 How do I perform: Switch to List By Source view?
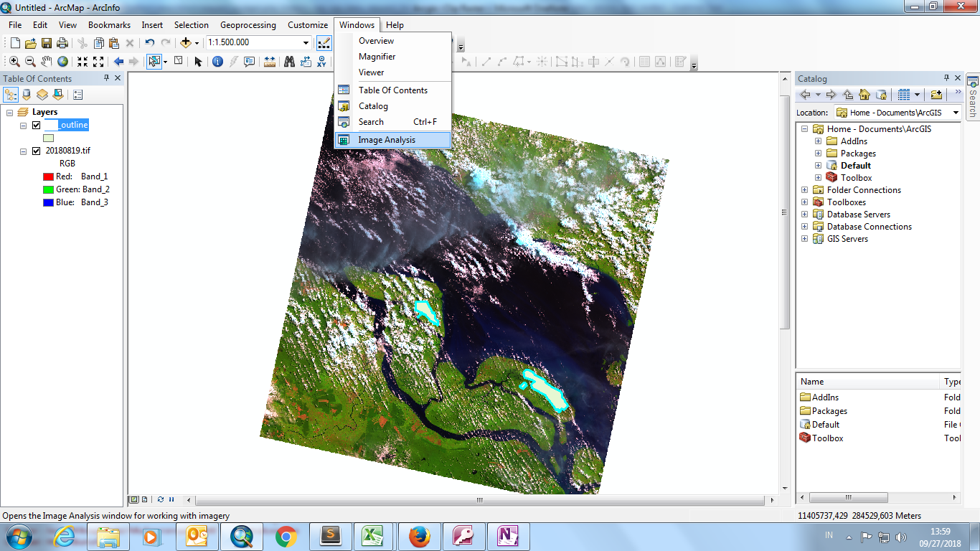coord(27,95)
